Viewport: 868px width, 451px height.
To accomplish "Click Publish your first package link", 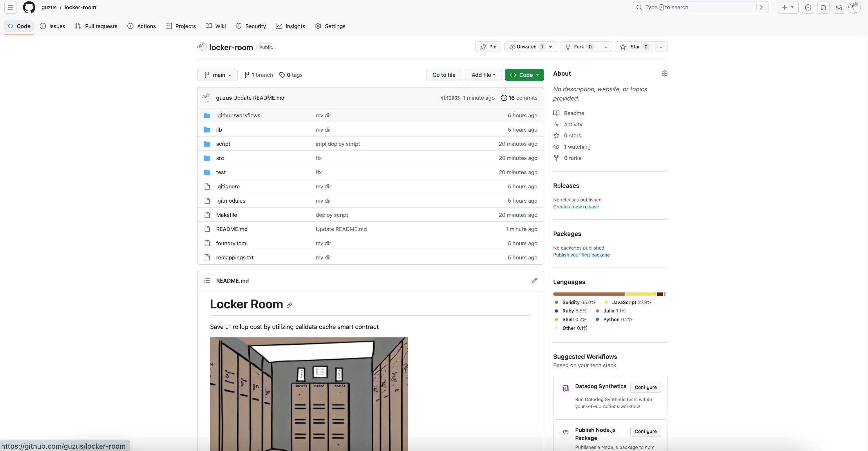I will pos(581,255).
